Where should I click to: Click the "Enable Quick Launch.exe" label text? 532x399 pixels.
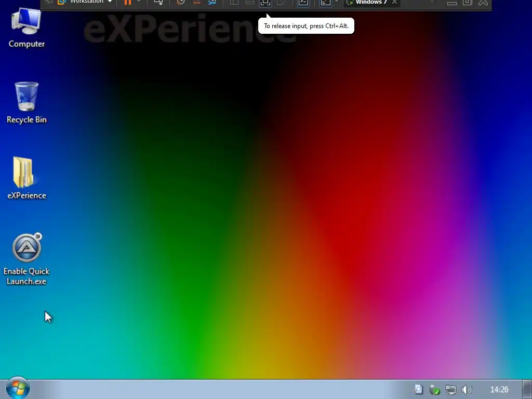click(x=26, y=276)
